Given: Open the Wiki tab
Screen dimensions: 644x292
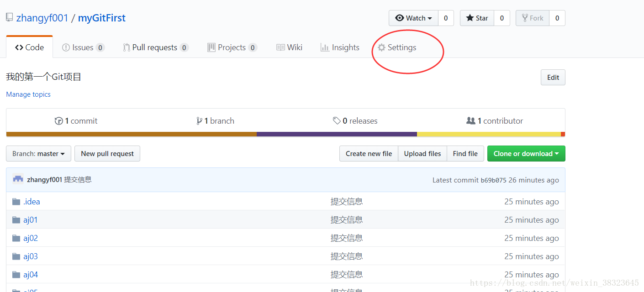Looking at the screenshot, I should [x=290, y=47].
